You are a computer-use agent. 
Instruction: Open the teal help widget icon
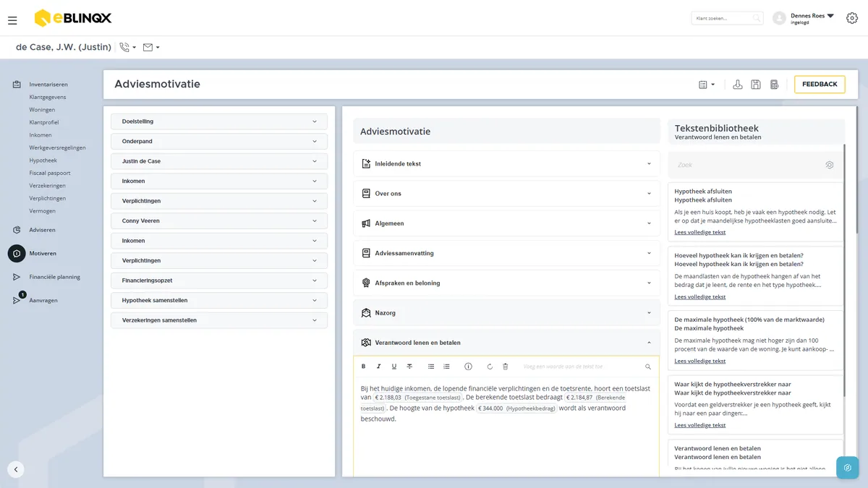[848, 468]
